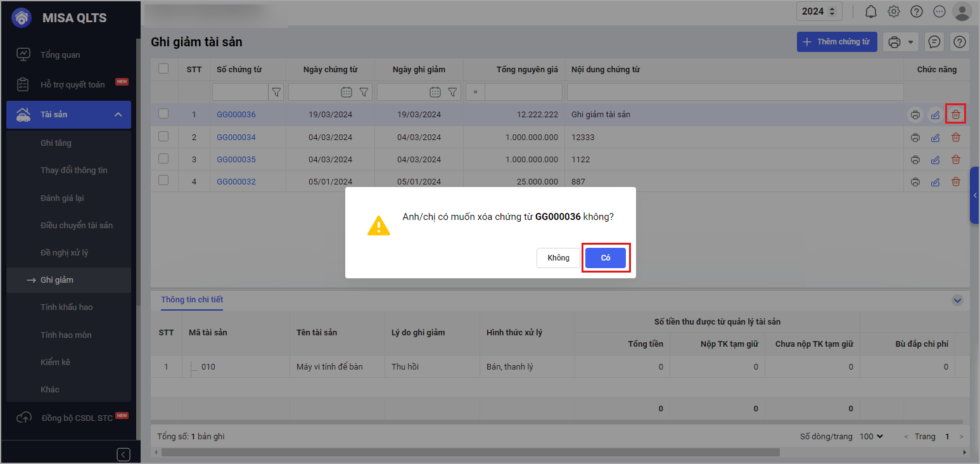Click the MISA QLTS logo icon
Viewport: 980px width, 464px height.
point(22,18)
